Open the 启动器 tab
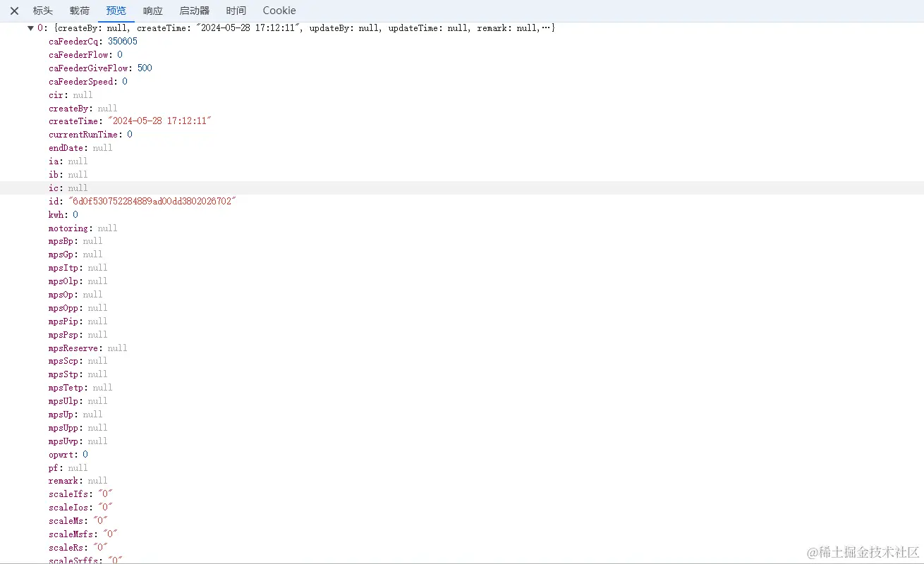924x564 pixels. pos(195,11)
